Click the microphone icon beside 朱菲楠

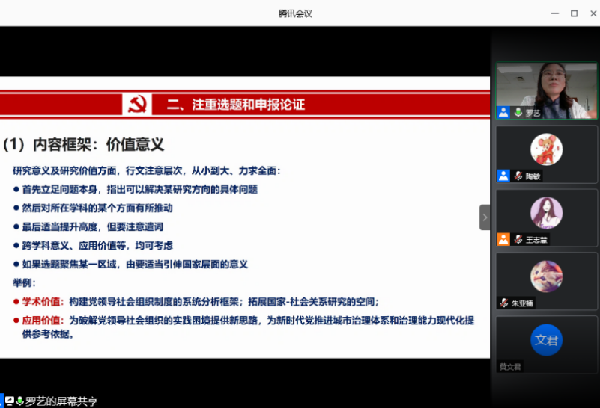click(x=503, y=303)
